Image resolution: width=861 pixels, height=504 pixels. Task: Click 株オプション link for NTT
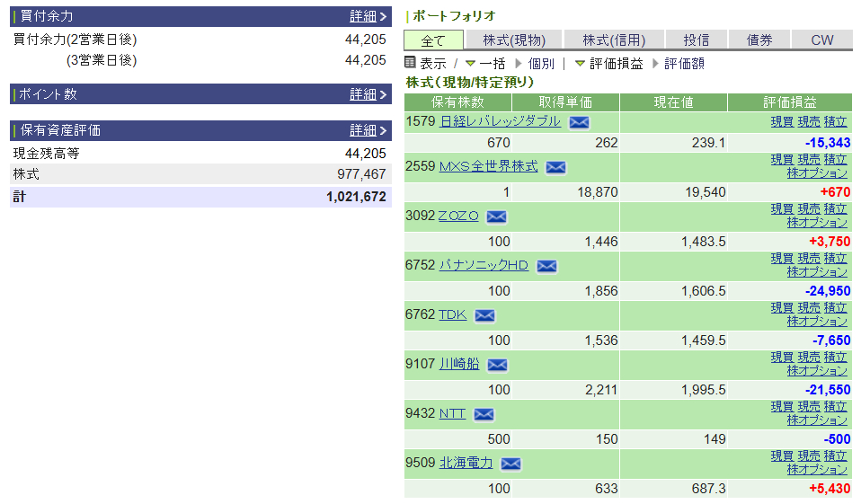[817, 420]
